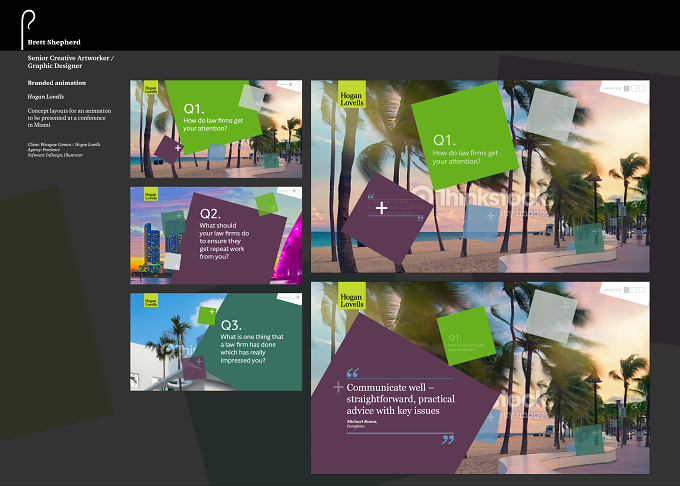Click the plus on the large Q1 slide's blue square
This screenshot has height=486, width=680.
click(490, 215)
